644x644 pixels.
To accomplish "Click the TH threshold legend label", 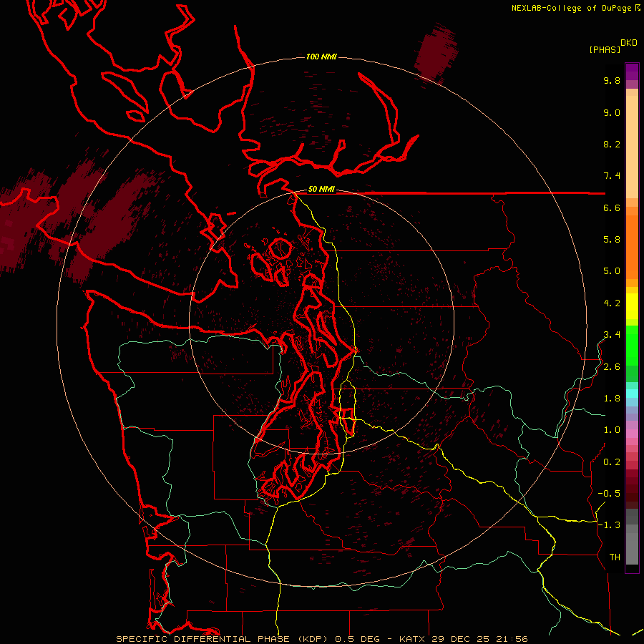I will tap(615, 557).
